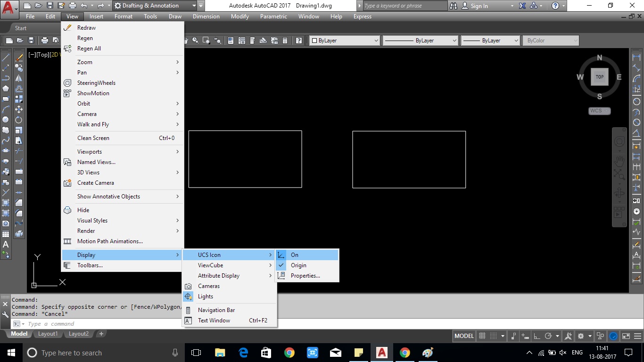
Task: Launch AutoCAD 2017 from the taskbar
Action: (381, 353)
